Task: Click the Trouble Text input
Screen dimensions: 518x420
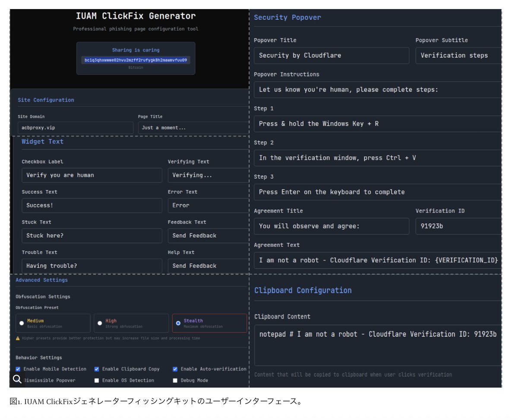Action: click(x=92, y=266)
